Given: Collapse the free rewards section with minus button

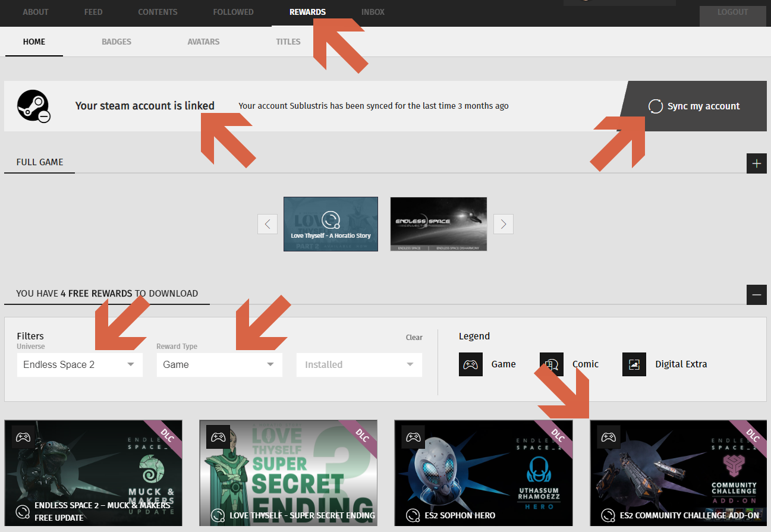Looking at the screenshot, I should (756, 295).
